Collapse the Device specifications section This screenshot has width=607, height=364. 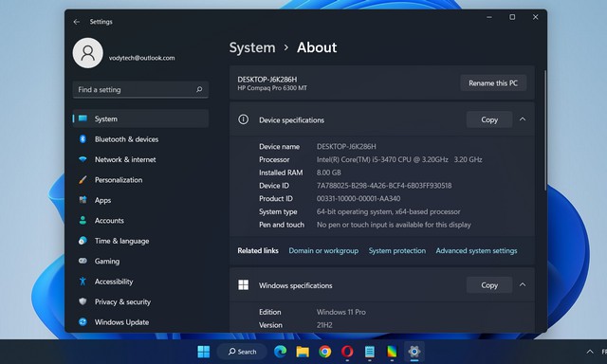pyautogui.click(x=523, y=119)
